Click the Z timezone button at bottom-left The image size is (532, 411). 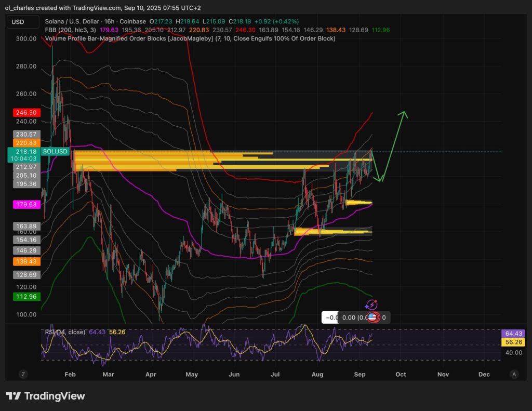tap(23, 374)
